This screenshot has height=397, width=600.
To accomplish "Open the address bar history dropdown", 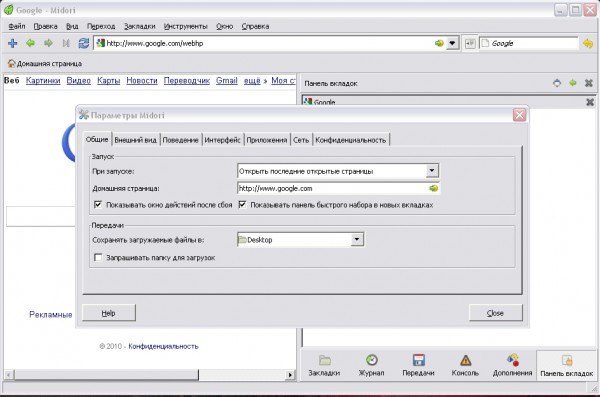I will point(452,43).
